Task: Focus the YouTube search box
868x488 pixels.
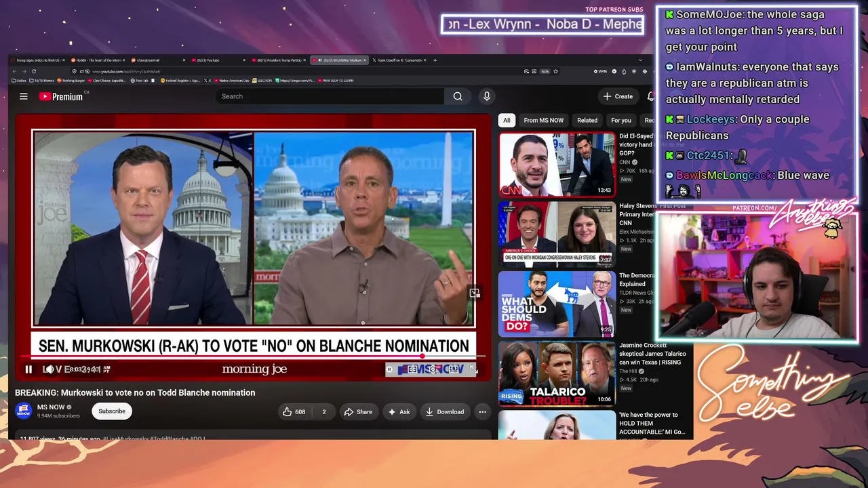Action: click(330, 96)
